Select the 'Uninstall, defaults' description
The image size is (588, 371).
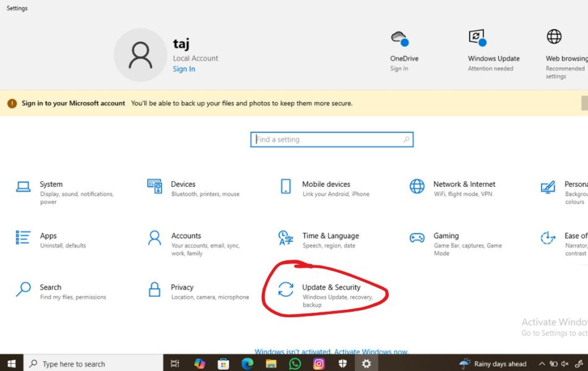coord(63,245)
